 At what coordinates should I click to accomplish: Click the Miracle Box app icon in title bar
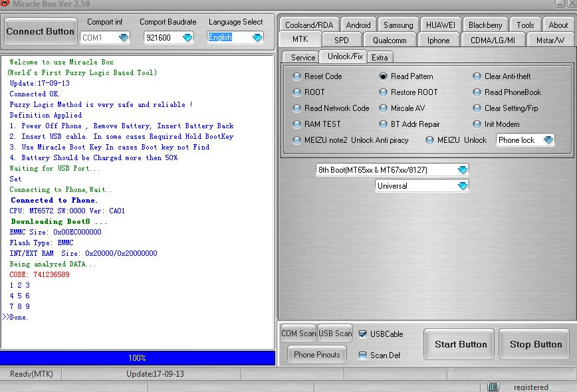(4, 4)
